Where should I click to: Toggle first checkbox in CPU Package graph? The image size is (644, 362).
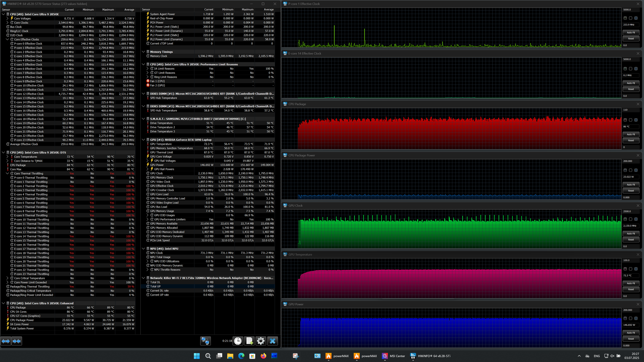point(625,120)
